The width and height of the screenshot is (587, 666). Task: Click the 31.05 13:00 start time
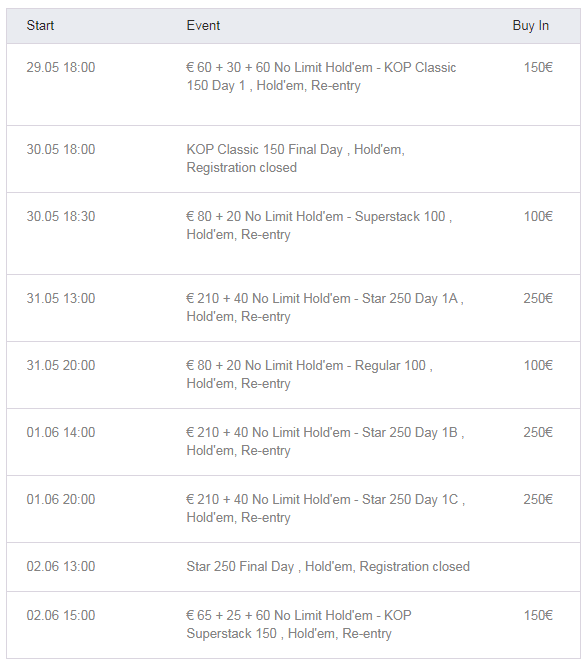coord(61,299)
